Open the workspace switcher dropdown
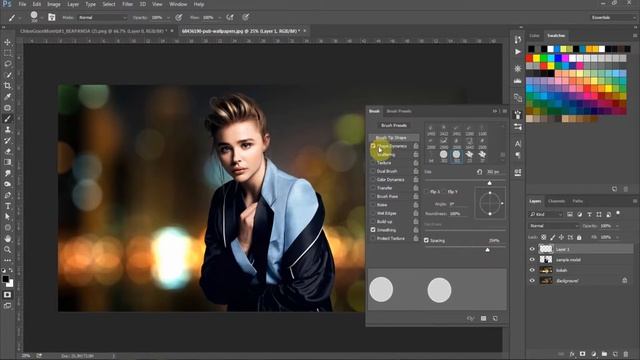The image size is (640, 360). [613, 18]
